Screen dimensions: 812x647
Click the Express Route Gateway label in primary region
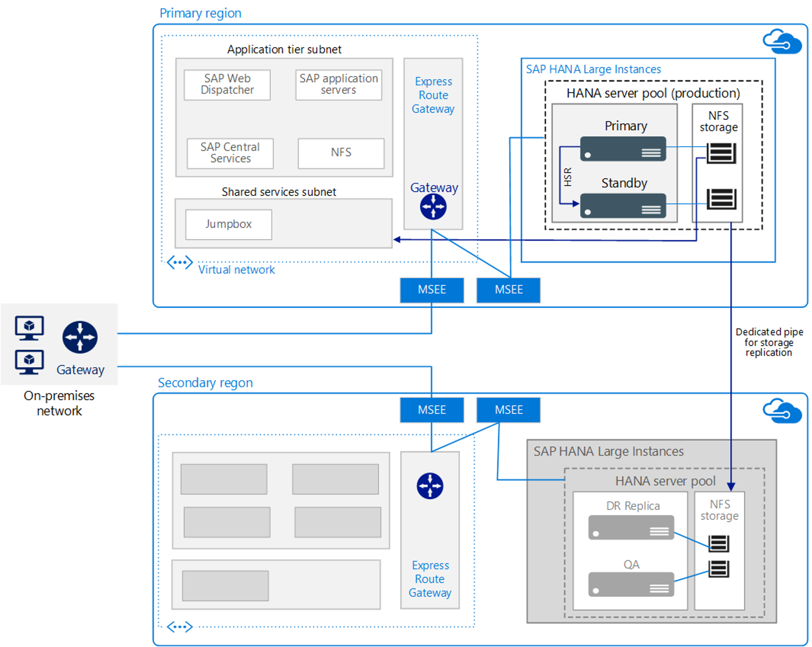pyautogui.click(x=433, y=95)
